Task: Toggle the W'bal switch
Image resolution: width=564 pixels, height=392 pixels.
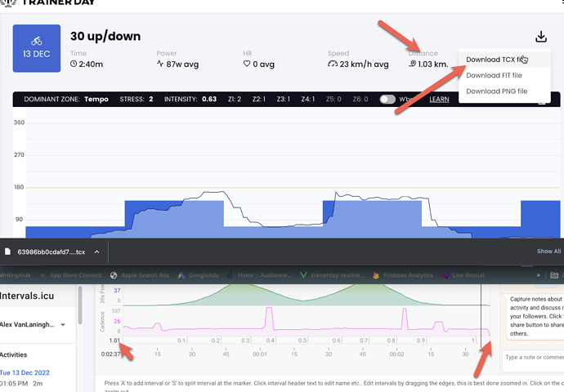Action: point(387,99)
